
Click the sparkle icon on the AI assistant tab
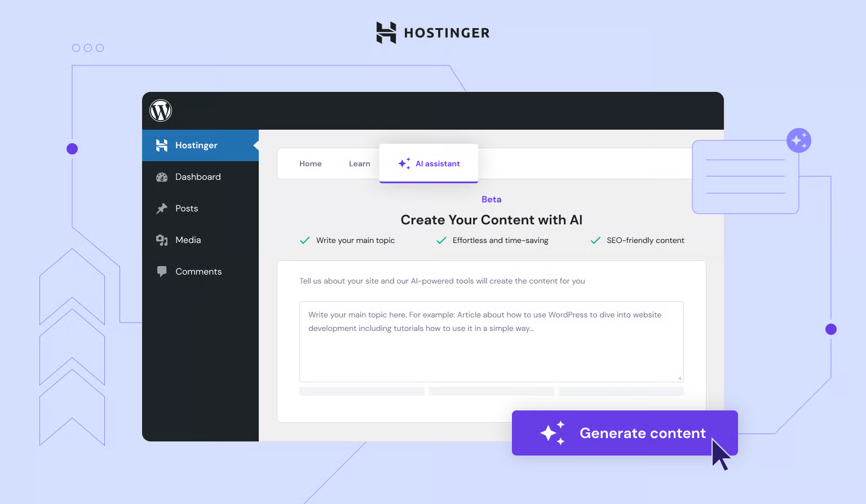[403, 163]
